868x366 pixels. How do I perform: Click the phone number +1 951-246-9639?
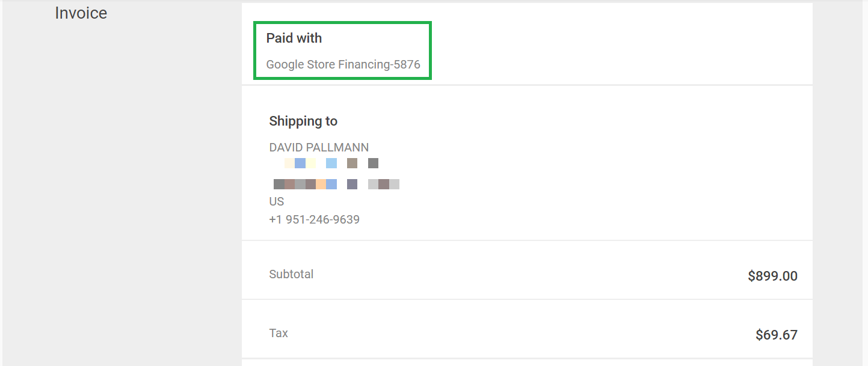pos(314,219)
